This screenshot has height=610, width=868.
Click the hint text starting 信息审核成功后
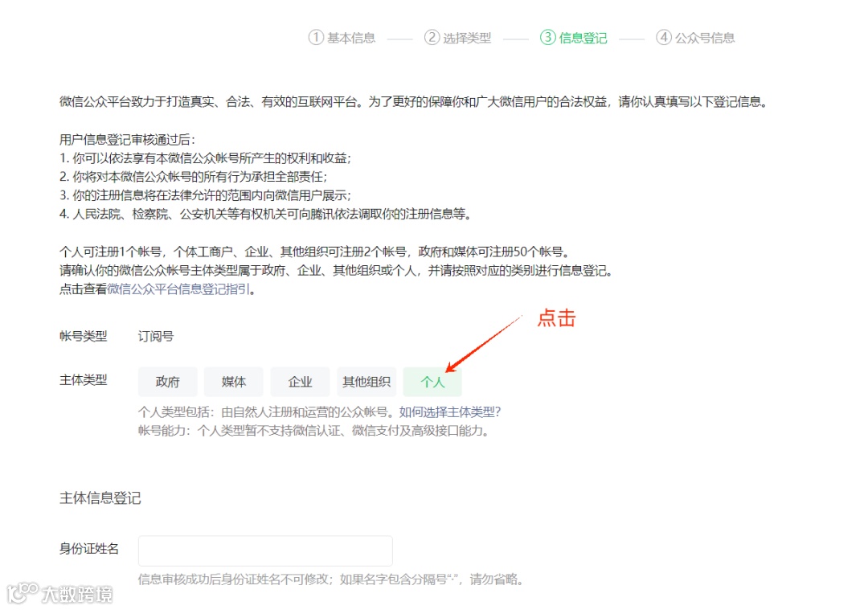tap(331, 579)
